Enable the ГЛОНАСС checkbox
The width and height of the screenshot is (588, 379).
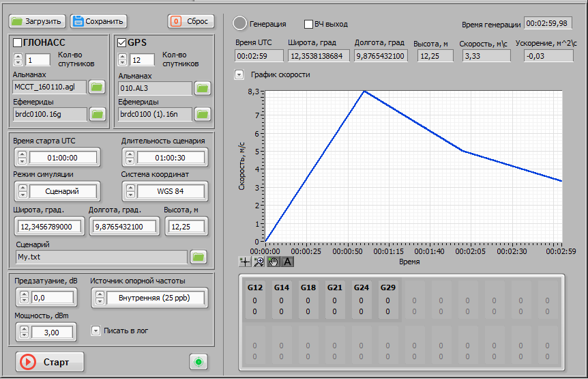[18, 43]
